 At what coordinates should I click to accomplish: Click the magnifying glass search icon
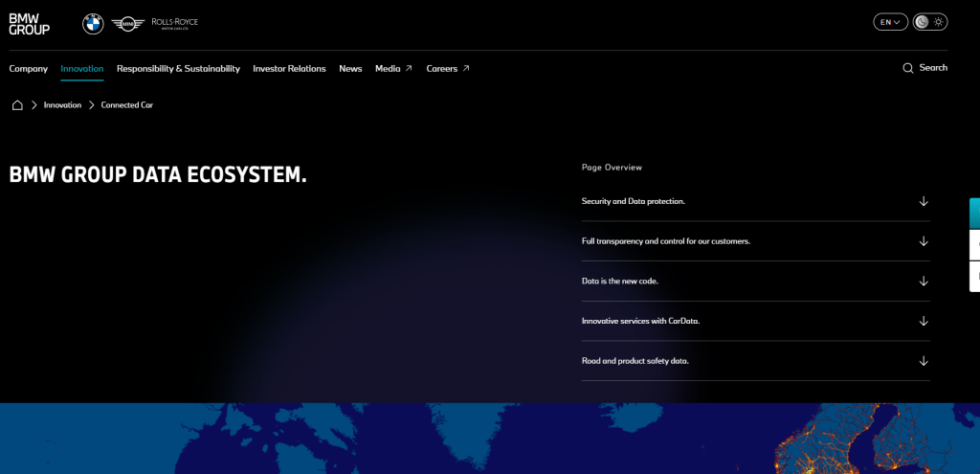908,68
